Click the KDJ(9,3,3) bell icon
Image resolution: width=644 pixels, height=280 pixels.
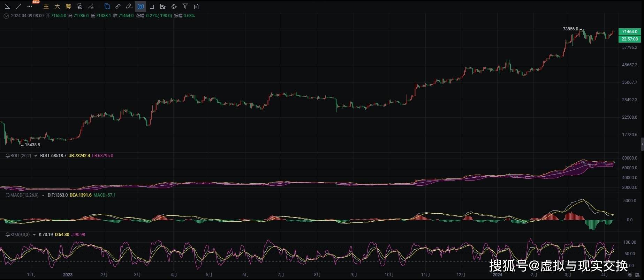click(x=7, y=235)
